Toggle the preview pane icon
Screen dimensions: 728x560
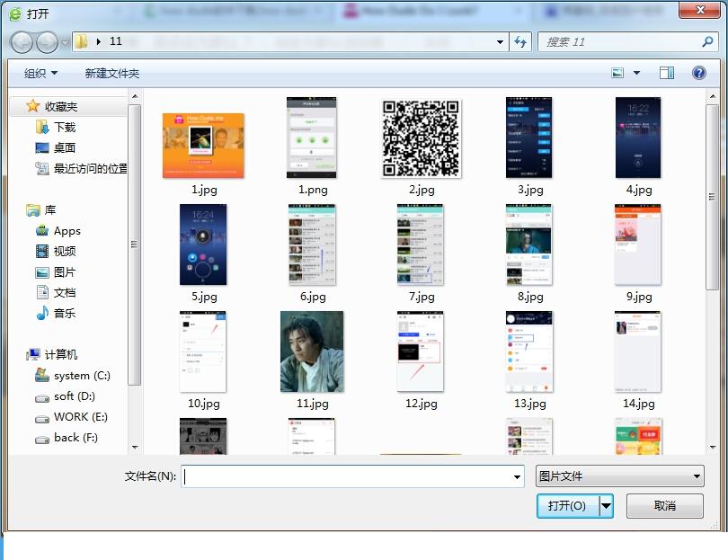667,73
